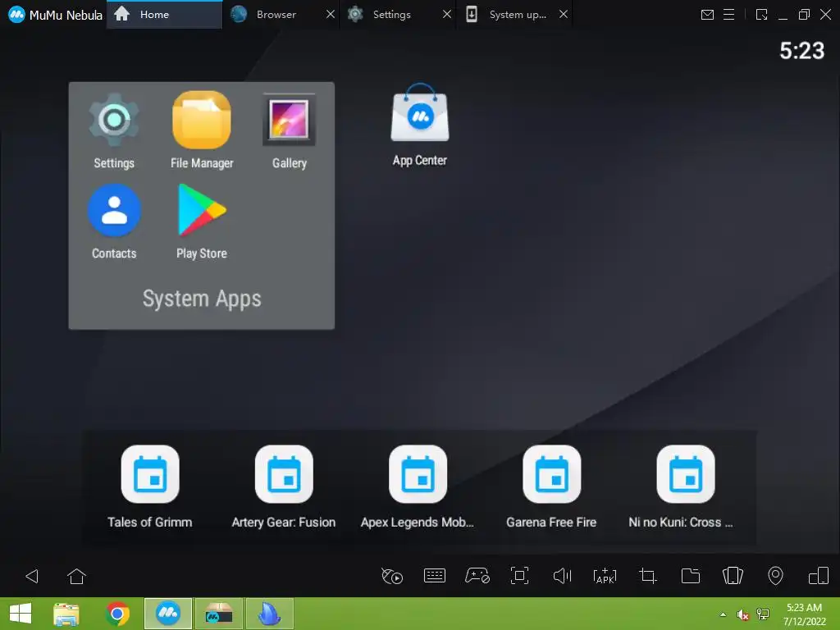Close the System update tab

pyautogui.click(x=564, y=15)
